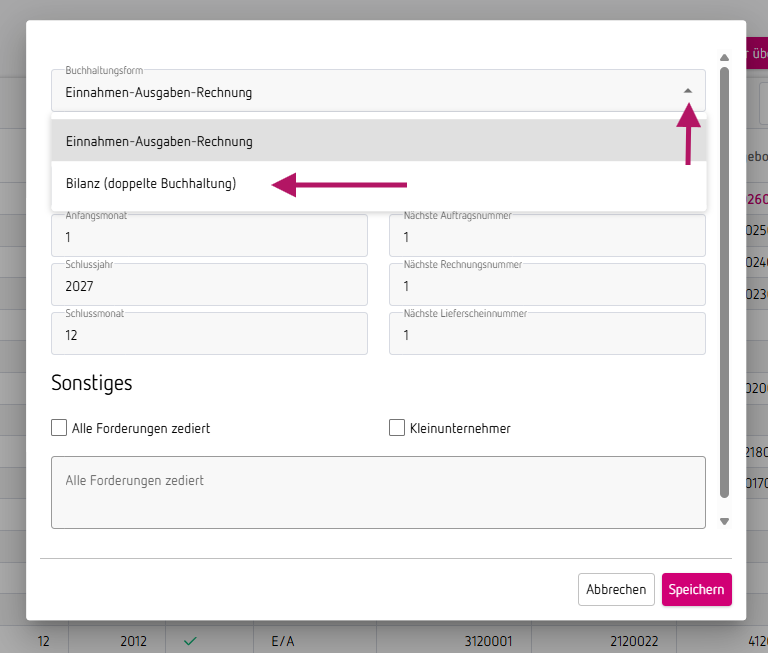Click the Schlussmonat field

[x=209, y=335]
